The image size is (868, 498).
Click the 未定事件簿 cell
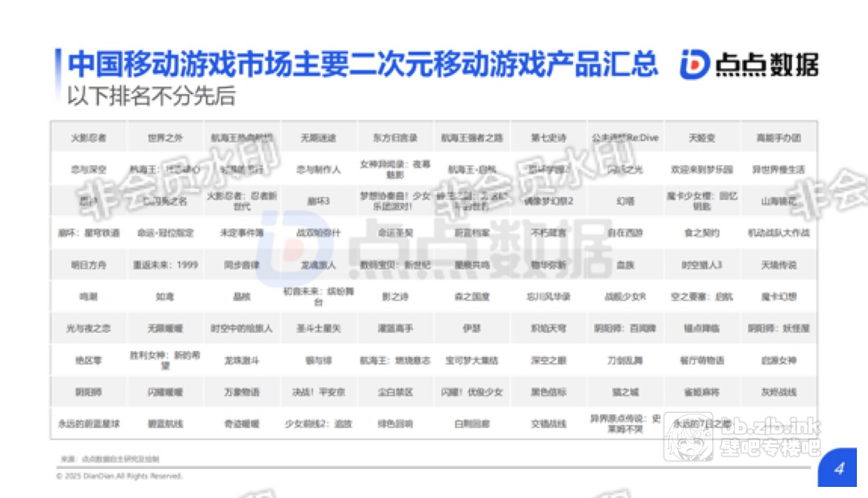click(242, 233)
